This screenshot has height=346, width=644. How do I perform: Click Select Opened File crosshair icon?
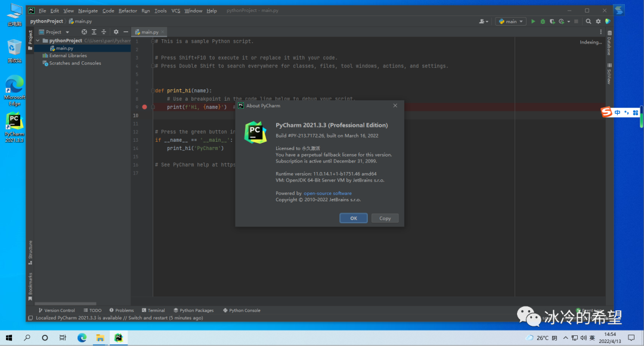pyautogui.click(x=84, y=32)
